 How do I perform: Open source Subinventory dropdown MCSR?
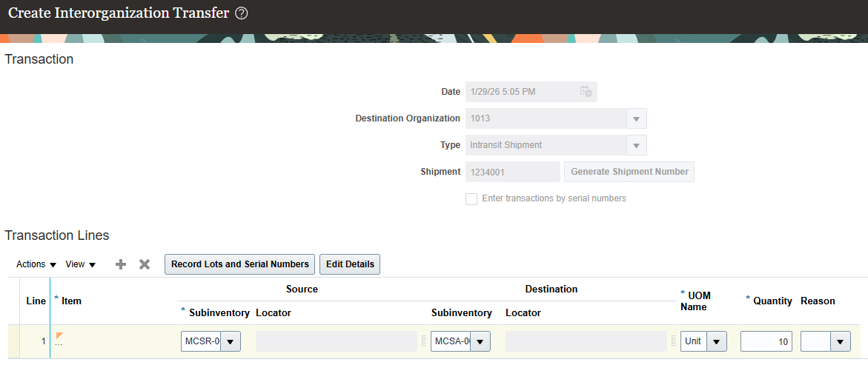click(231, 341)
